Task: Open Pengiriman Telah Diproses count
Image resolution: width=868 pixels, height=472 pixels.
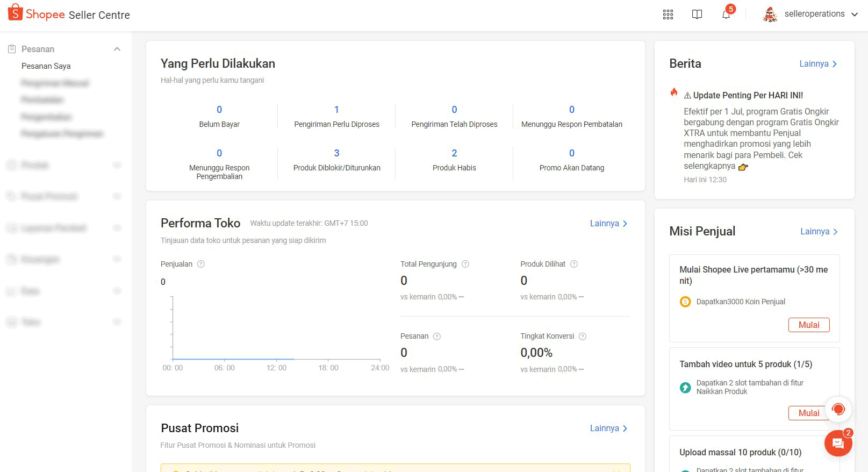Action: point(454,110)
